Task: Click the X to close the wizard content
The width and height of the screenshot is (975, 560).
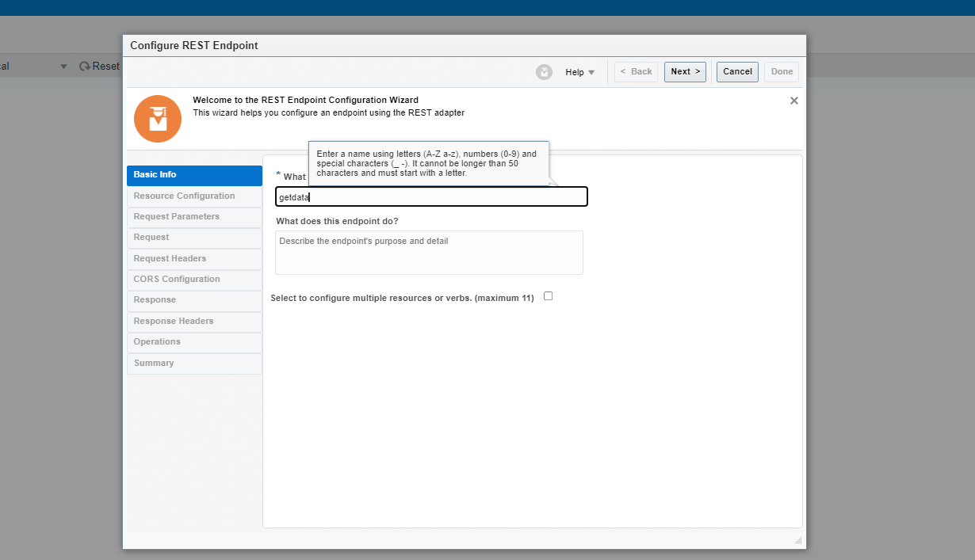Action: pyautogui.click(x=793, y=101)
